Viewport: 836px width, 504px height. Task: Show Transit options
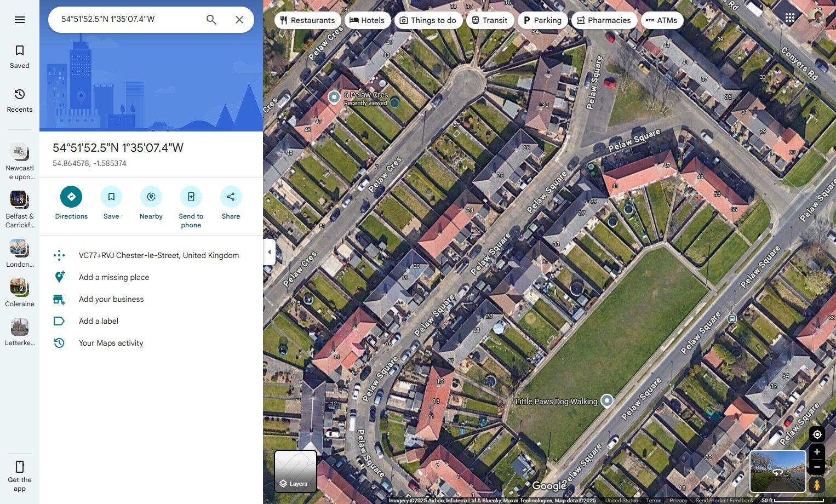[x=490, y=20]
